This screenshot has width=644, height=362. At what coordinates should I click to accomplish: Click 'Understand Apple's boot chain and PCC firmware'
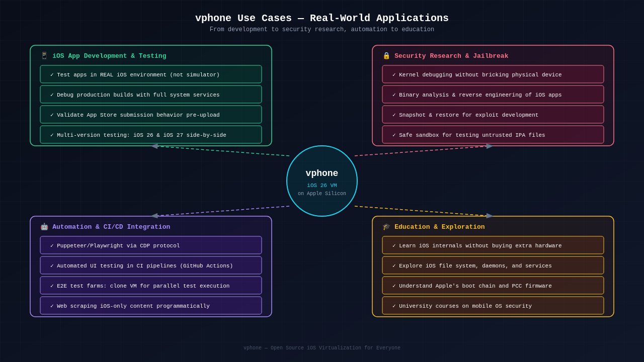click(493, 286)
